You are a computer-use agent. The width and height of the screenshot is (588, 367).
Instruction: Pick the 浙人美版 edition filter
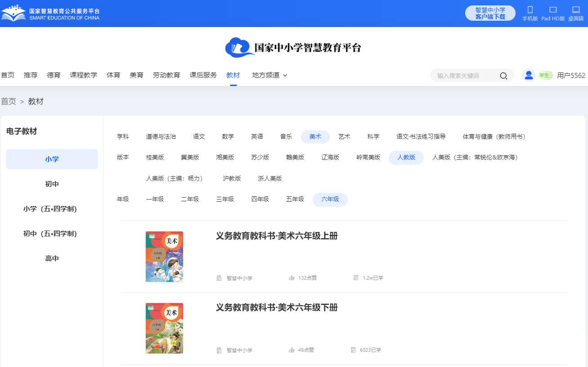click(270, 178)
